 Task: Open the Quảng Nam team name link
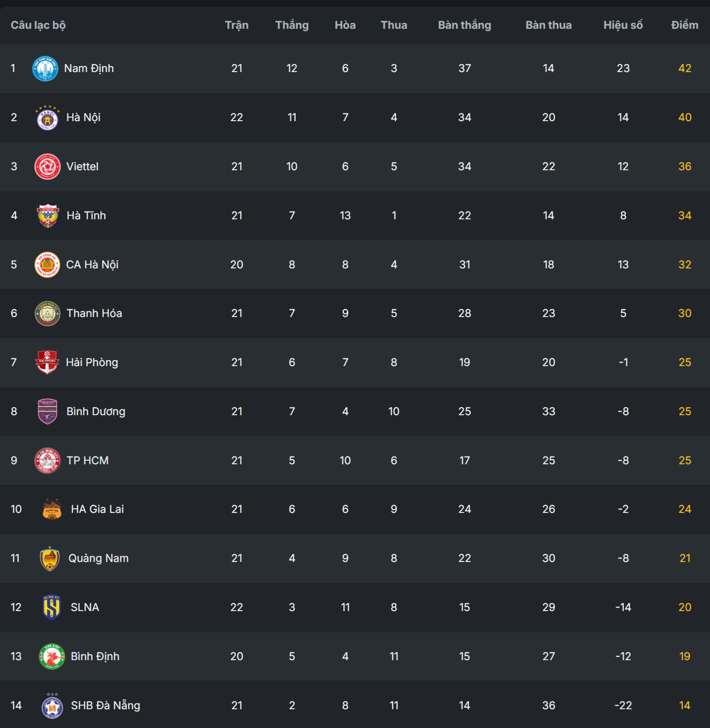tap(99, 558)
